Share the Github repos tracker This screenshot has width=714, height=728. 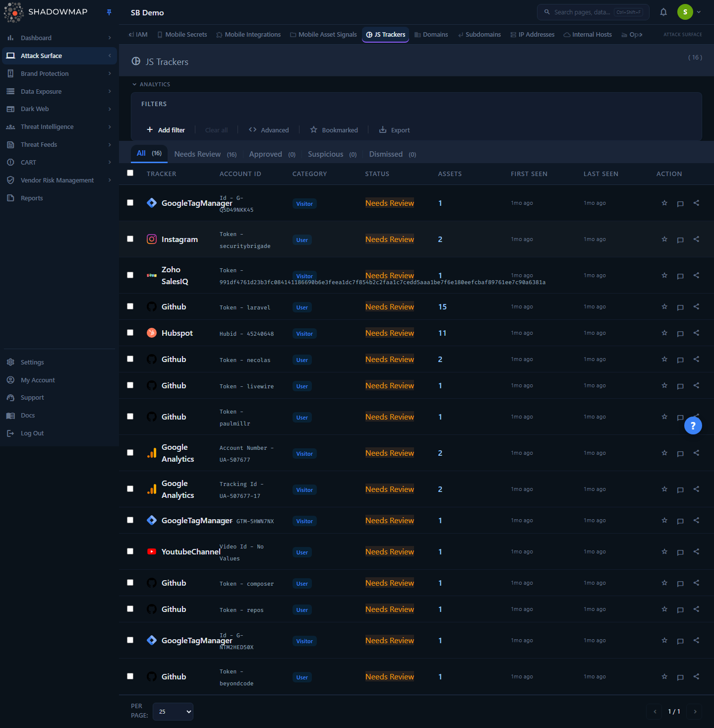[x=696, y=609]
